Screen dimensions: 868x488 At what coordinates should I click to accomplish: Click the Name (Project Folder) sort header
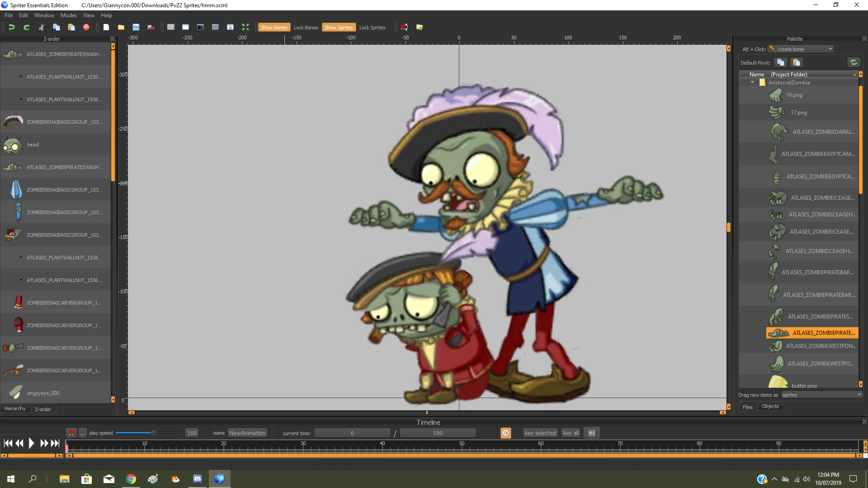[x=798, y=74]
